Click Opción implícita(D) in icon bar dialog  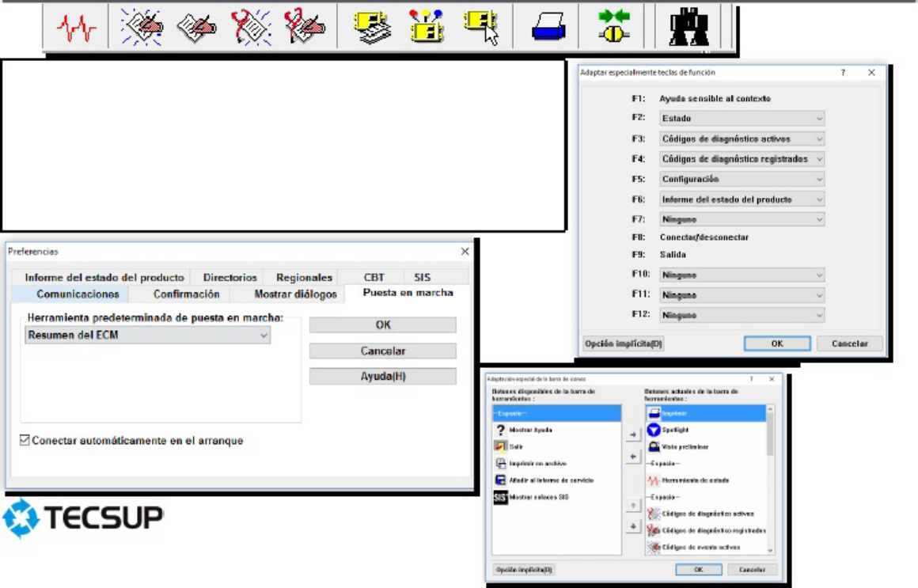pos(524,569)
